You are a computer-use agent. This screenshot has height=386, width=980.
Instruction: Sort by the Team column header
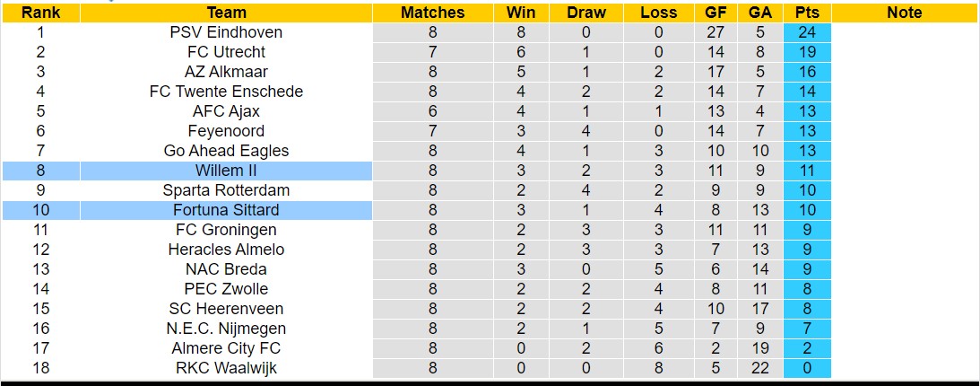[226, 13]
